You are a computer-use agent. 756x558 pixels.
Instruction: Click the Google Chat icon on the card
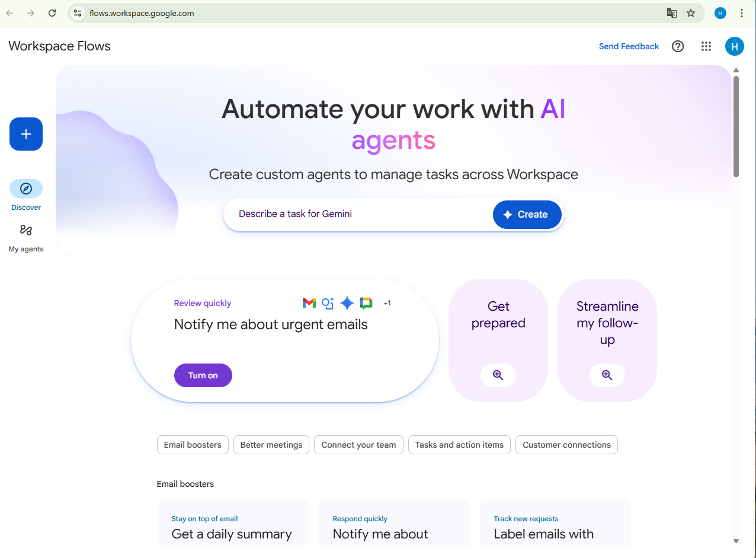coord(366,303)
